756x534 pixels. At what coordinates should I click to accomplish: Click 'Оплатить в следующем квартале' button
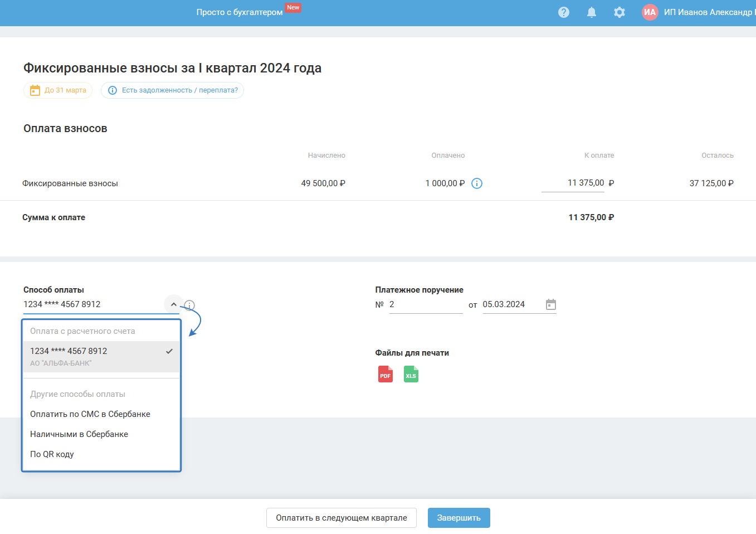341,518
